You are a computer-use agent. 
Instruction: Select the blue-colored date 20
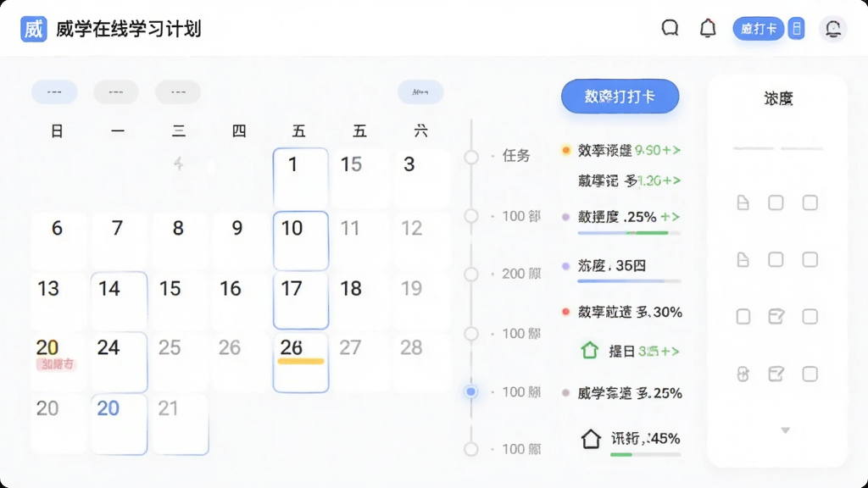[x=119, y=424]
